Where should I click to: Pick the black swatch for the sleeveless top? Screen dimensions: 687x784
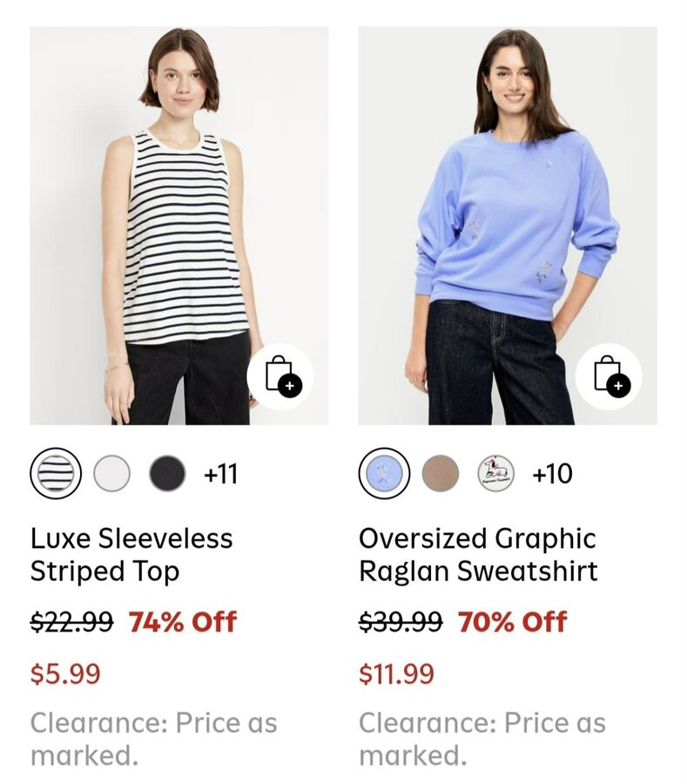[x=167, y=474]
